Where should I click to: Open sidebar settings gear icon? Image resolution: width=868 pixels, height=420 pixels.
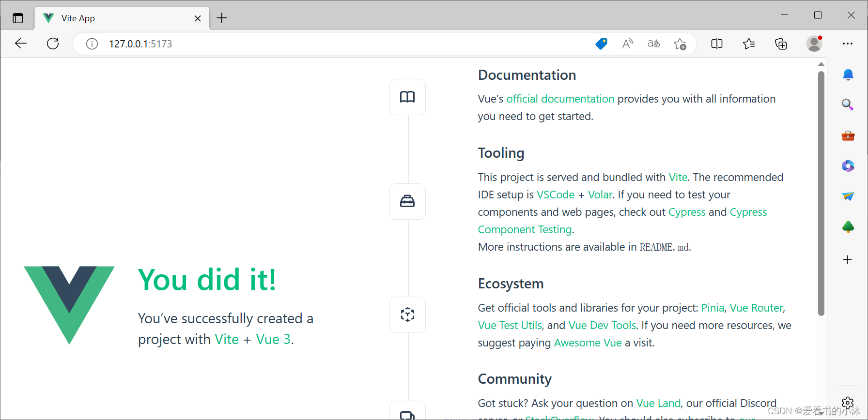(x=847, y=402)
